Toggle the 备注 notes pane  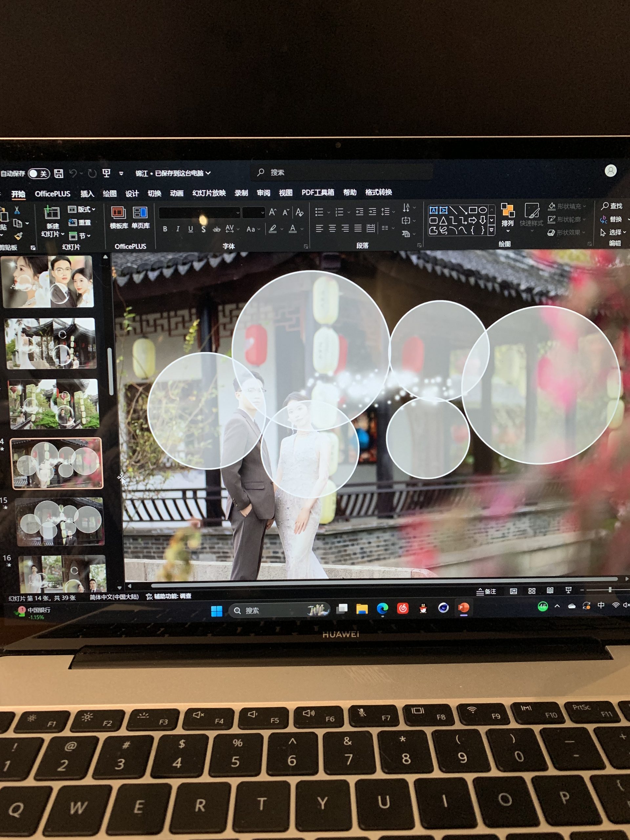click(487, 591)
